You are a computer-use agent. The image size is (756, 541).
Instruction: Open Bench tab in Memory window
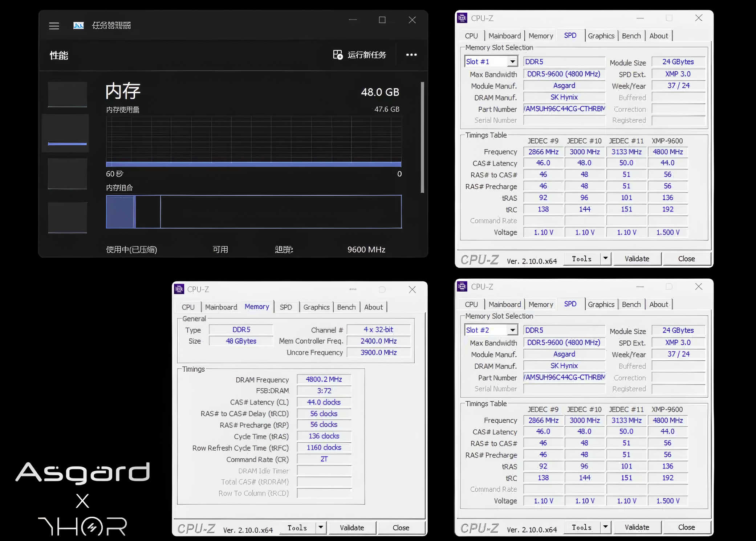(x=346, y=307)
